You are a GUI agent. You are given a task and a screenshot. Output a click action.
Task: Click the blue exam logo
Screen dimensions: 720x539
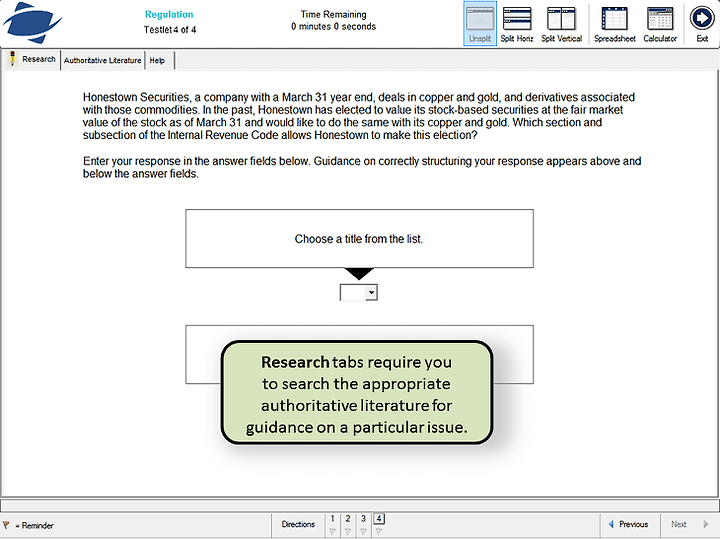coord(32,22)
